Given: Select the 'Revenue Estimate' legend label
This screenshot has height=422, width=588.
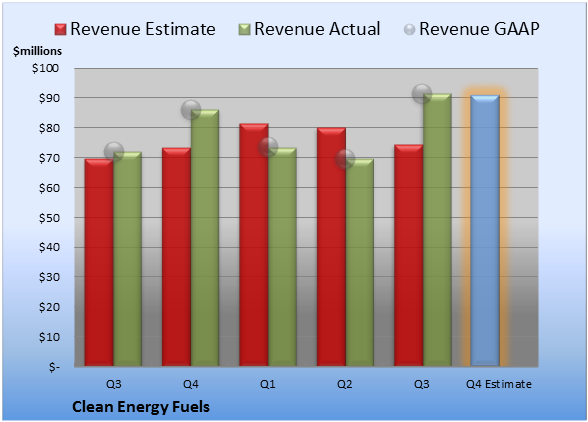Looking at the screenshot, I should 143,29.
